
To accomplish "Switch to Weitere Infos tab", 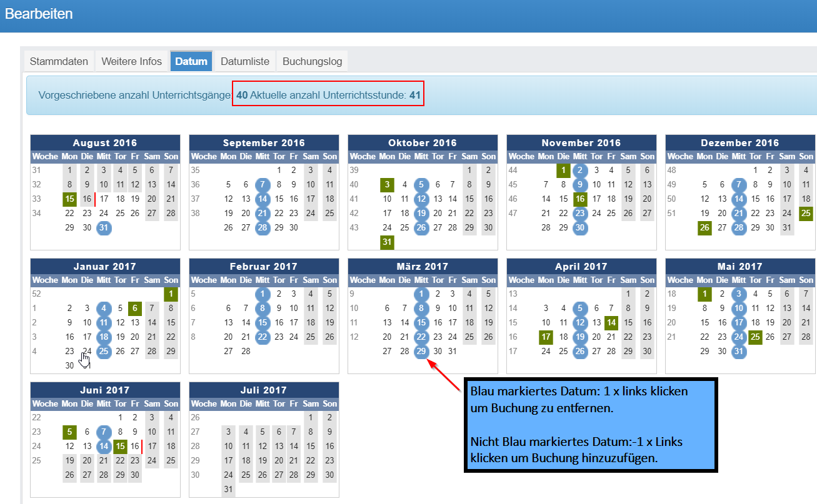I will [132, 61].
